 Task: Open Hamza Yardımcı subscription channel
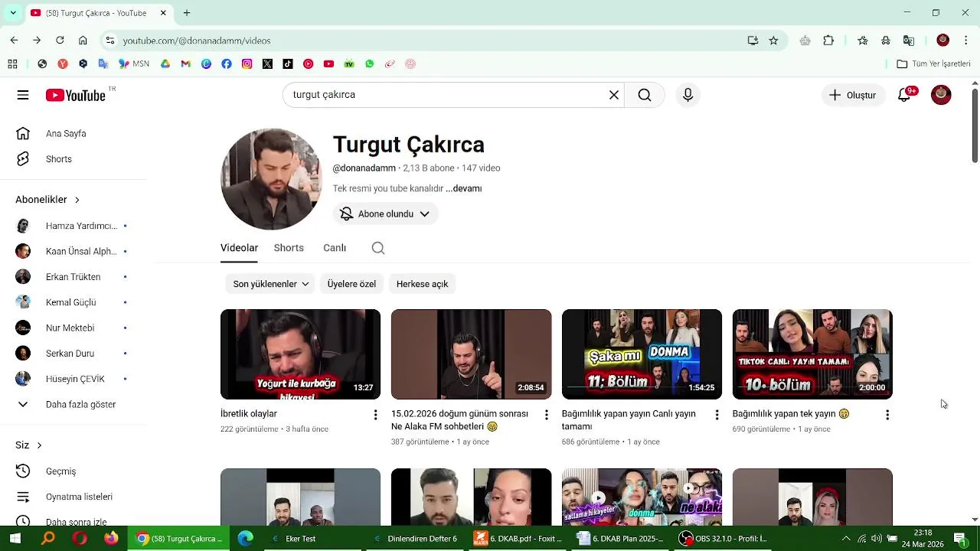(73, 226)
